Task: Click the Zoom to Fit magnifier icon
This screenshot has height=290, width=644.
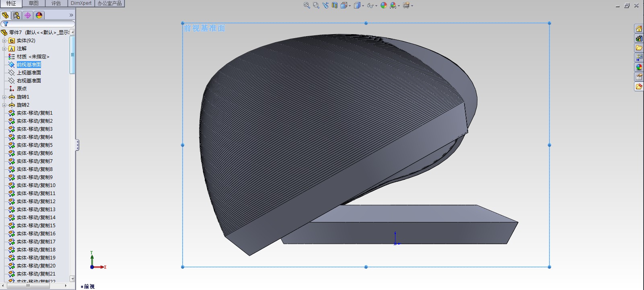Action: click(x=307, y=5)
